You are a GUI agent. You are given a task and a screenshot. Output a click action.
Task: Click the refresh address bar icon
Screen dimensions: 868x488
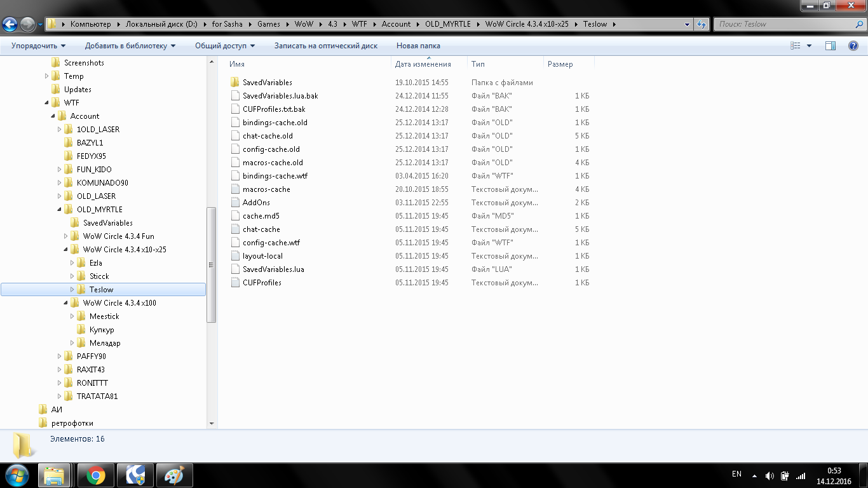[x=702, y=24]
